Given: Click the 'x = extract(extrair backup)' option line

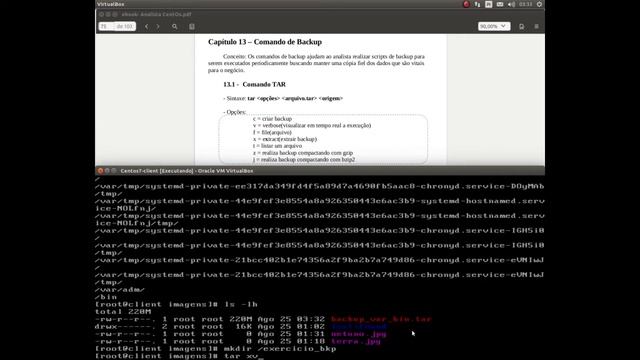Looking at the screenshot, I should click(x=285, y=139).
